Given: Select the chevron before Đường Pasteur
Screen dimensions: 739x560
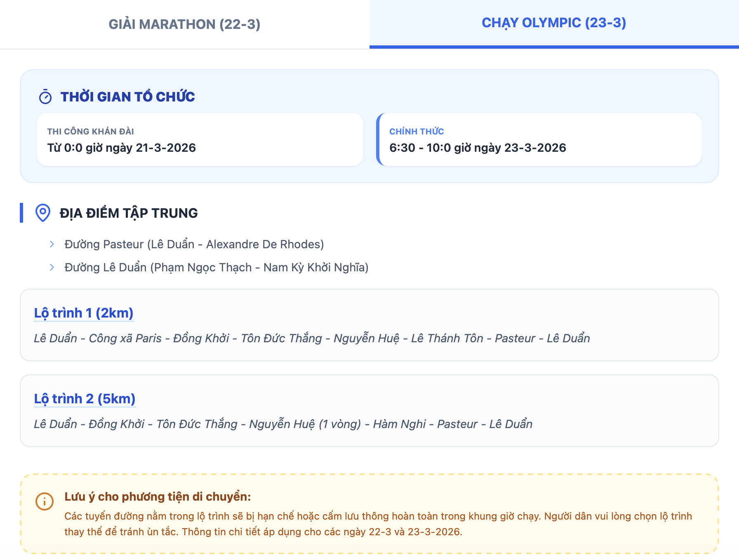Looking at the screenshot, I should pos(52,244).
